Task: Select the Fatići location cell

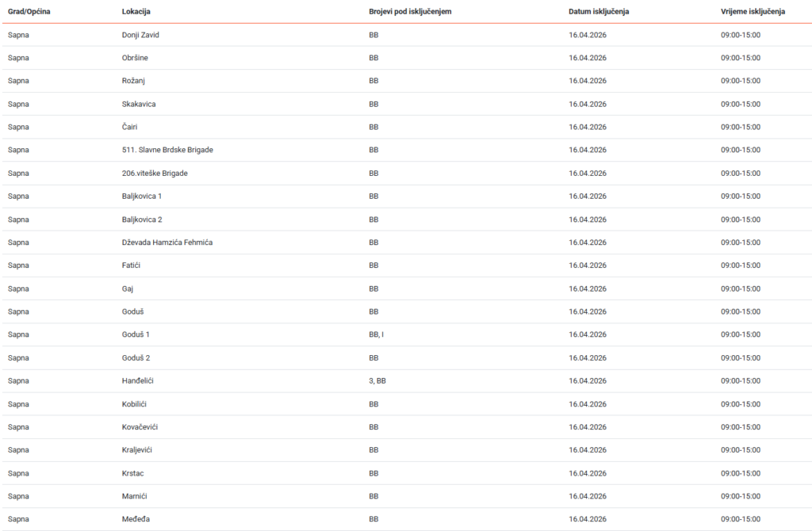Action: 132,265
